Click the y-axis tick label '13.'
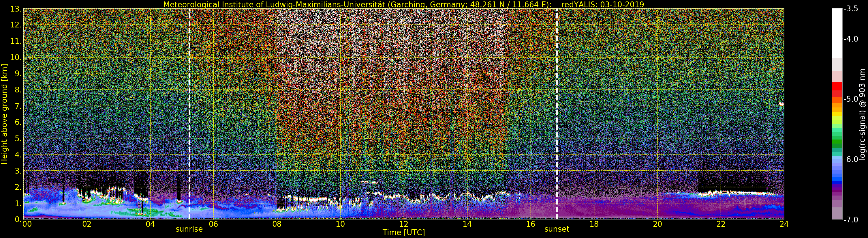This screenshot has width=868, height=238. 16,9
